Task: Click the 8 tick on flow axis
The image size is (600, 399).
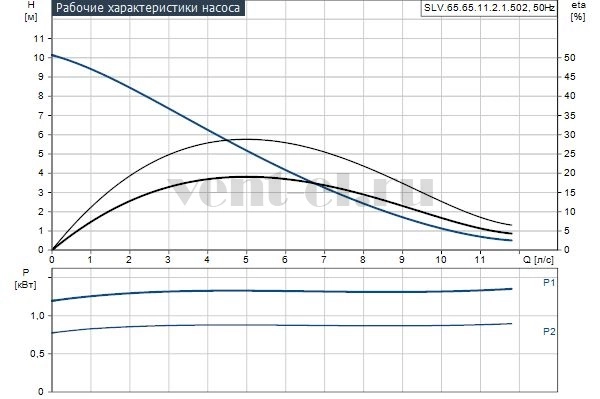Action: (x=363, y=260)
